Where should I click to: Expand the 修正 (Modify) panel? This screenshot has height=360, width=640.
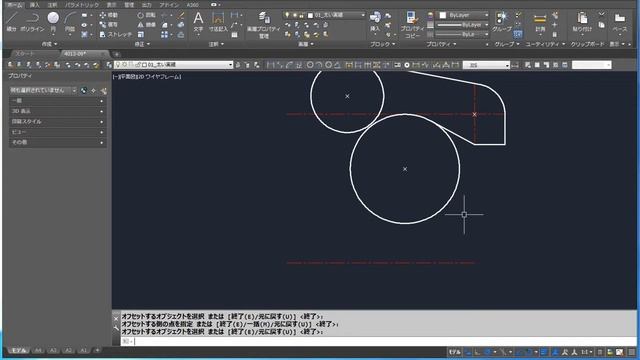(x=142, y=44)
